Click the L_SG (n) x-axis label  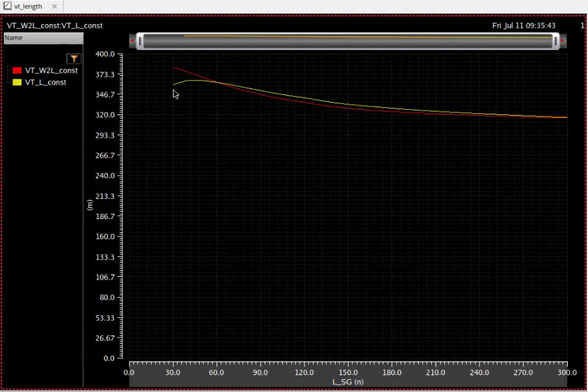[x=348, y=382]
